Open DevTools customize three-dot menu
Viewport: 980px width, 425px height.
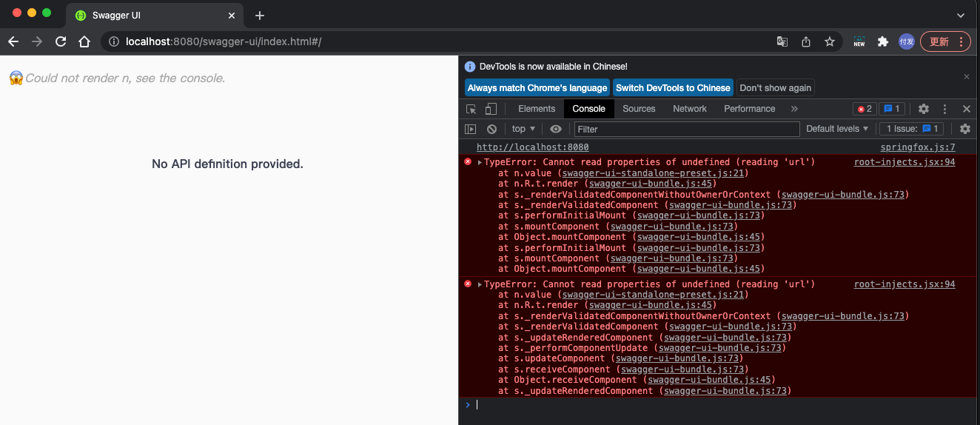tap(945, 109)
